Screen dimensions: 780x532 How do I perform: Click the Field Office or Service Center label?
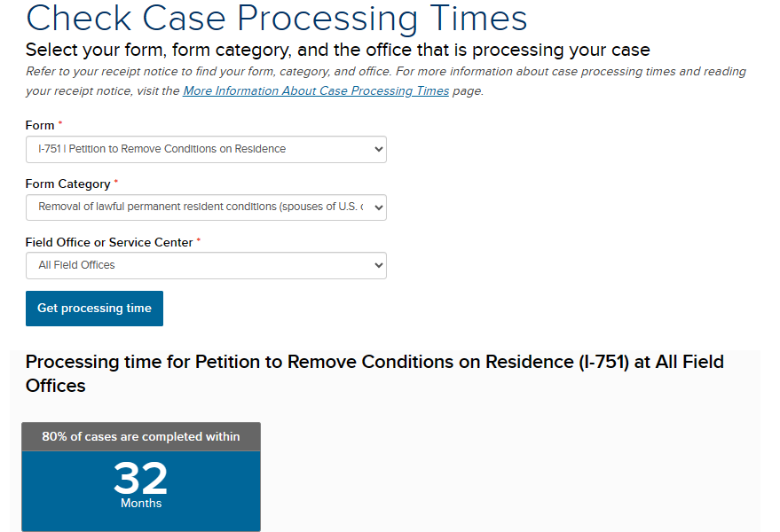(x=109, y=242)
